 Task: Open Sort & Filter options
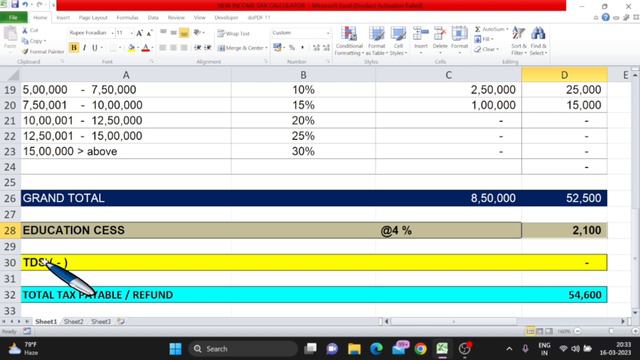click(x=518, y=41)
